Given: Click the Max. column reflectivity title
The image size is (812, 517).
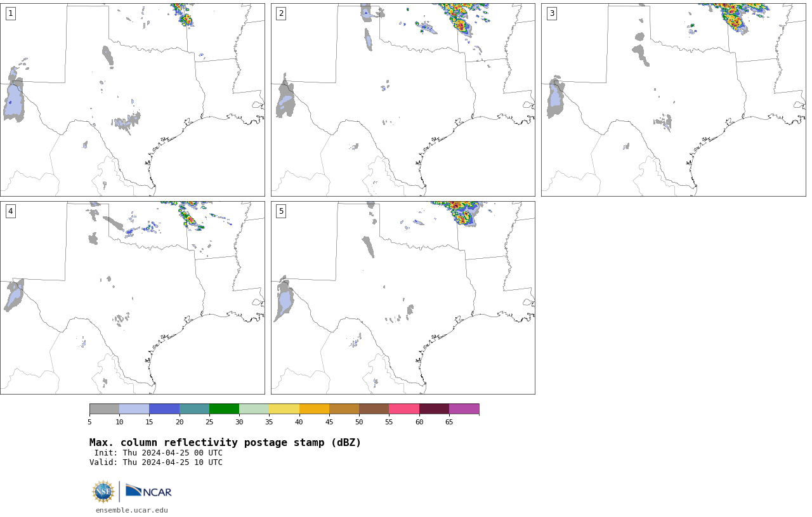Looking at the screenshot, I should pos(225,443).
